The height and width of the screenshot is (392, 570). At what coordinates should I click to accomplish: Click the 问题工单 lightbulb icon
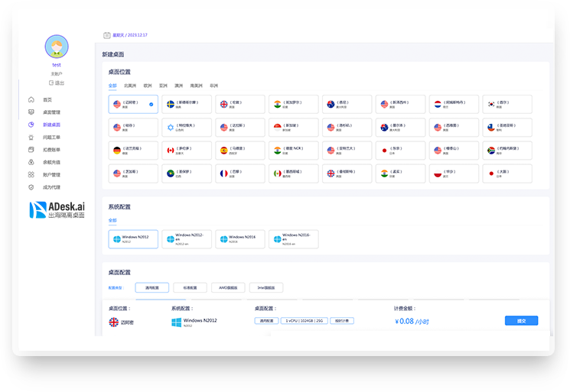(x=31, y=137)
